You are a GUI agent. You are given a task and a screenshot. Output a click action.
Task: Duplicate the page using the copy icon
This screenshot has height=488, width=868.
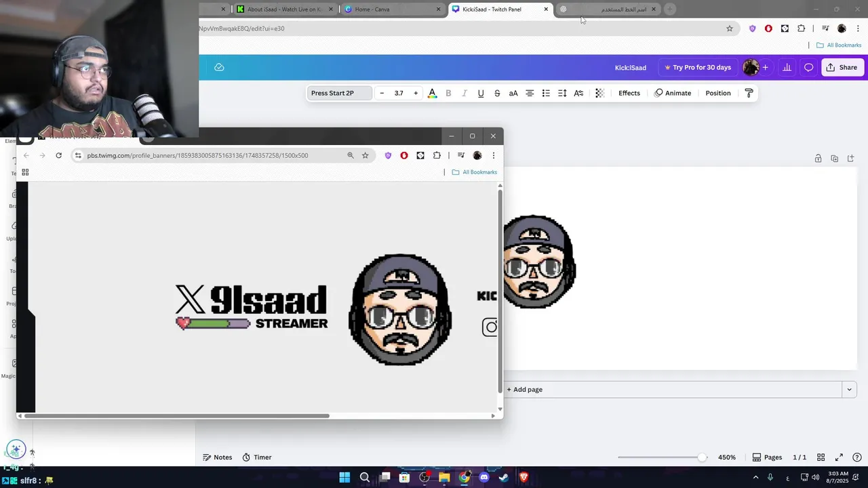pos(834,159)
